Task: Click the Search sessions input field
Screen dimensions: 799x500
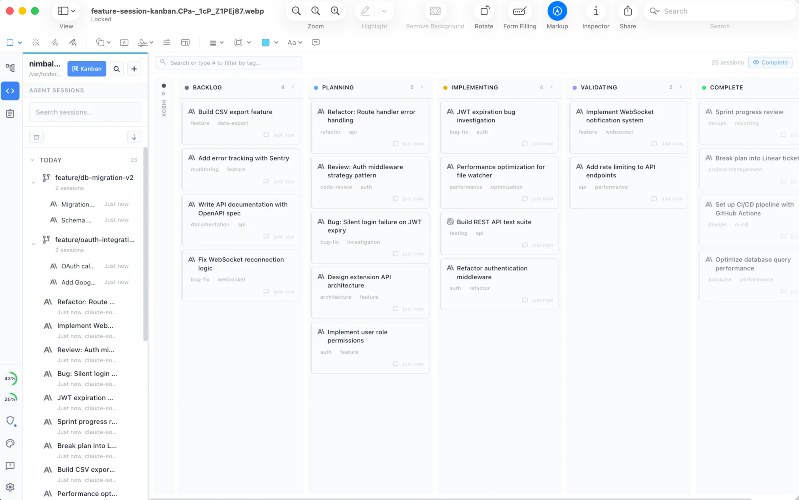Action: click(x=85, y=112)
